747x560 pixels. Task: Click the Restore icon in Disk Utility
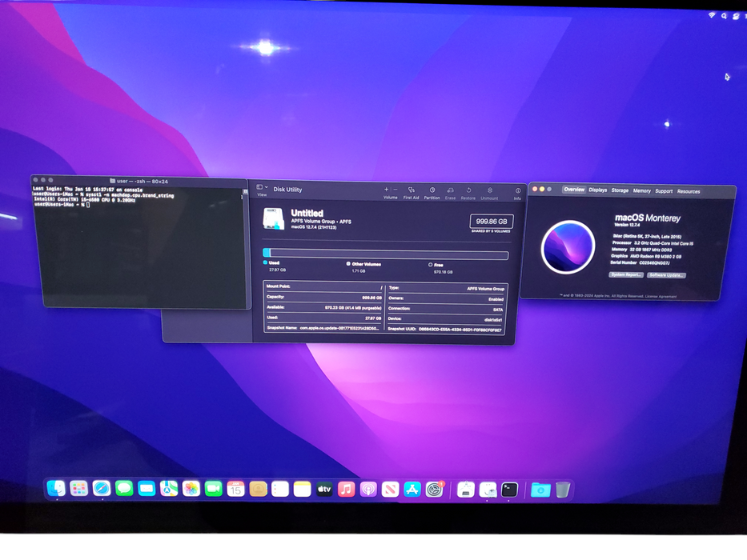468,190
